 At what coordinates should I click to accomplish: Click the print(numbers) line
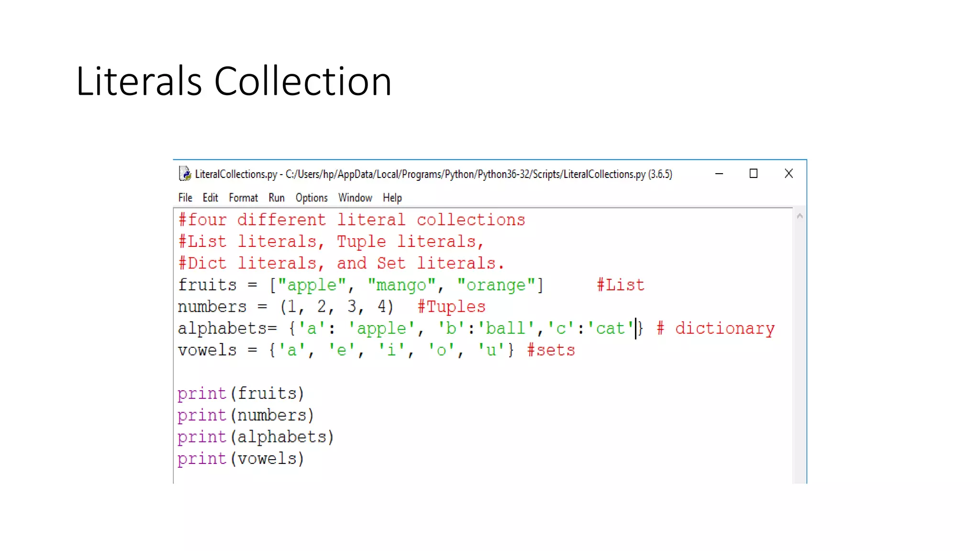pyautogui.click(x=245, y=415)
